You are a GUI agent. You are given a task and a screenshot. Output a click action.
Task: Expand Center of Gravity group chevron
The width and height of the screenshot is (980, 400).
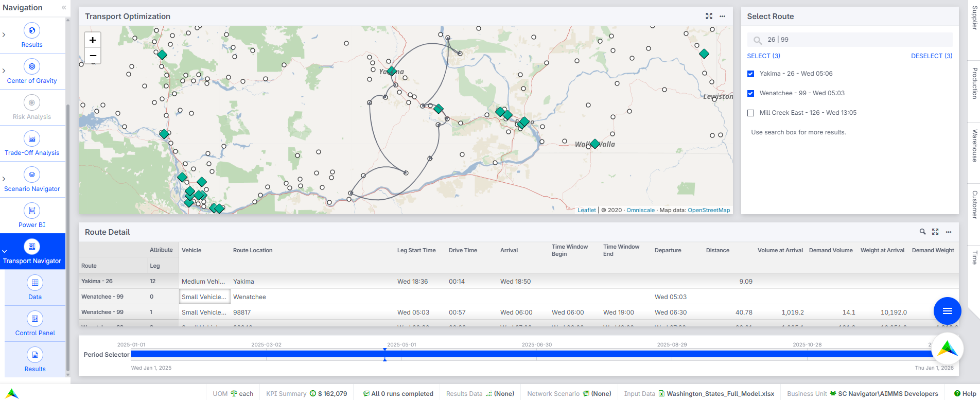pos(4,71)
